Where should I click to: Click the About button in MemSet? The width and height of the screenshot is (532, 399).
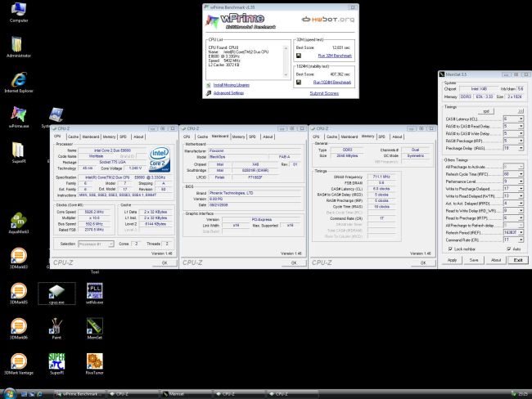[496, 260]
